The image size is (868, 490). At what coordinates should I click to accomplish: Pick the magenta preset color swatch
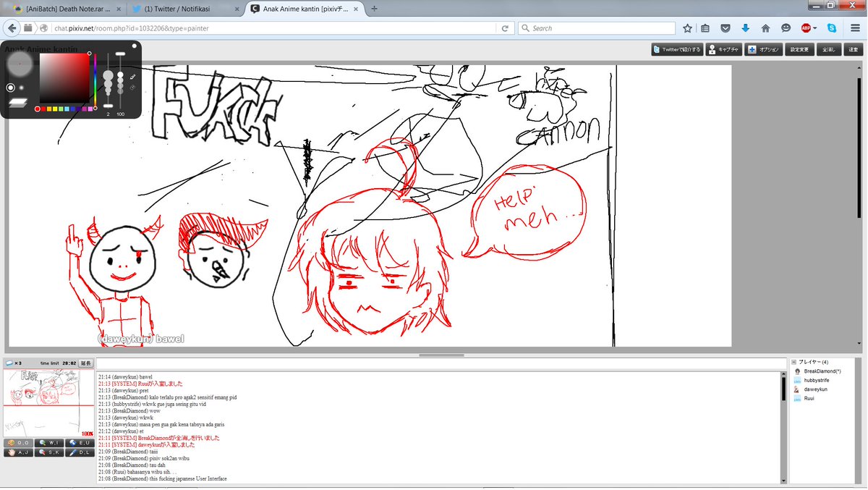(x=84, y=109)
